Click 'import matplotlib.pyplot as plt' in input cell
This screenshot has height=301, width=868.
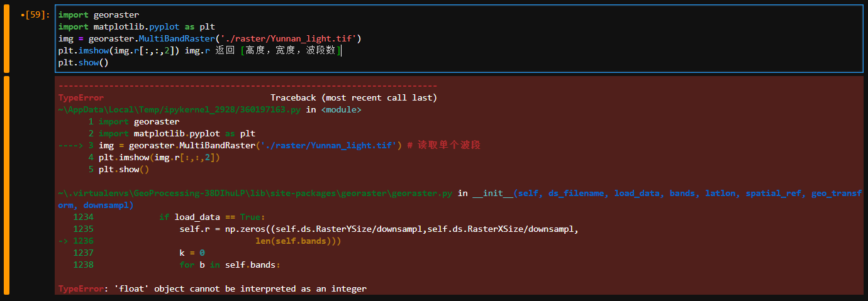136,26
